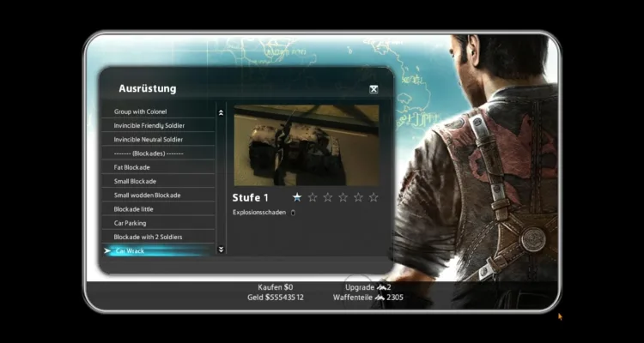Screen dimensions: 644x343
Task: Select 'Invincible Friendly Soldier' entry
Action: point(158,125)
